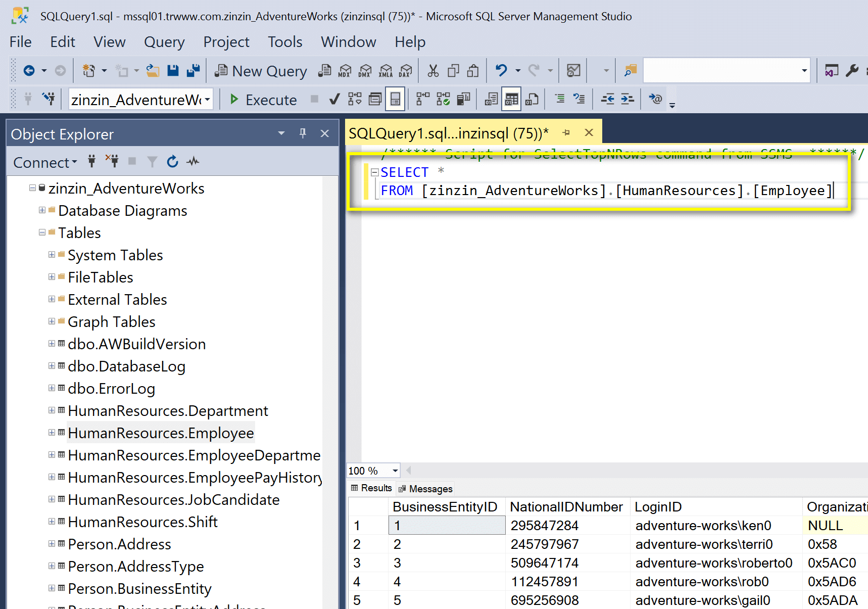
Task: Display Estimated Execution Plan icon
Action: tap(355, 99)
